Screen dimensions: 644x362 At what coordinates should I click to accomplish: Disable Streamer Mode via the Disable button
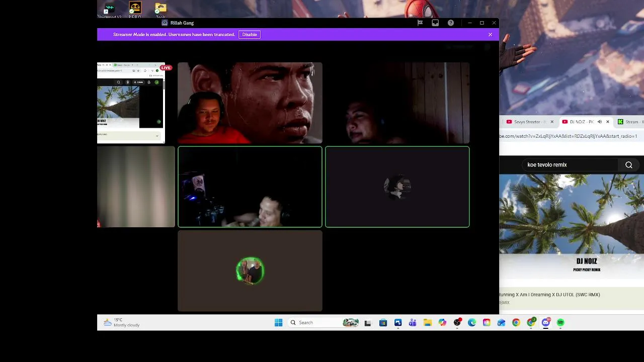click(250, 35)
